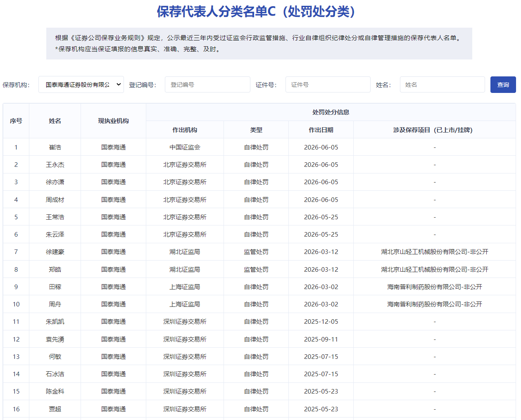Click 监管处罚 in 郑皓's row
The image size is (521, 420).
pyautogui.click(x=256, y=269)
